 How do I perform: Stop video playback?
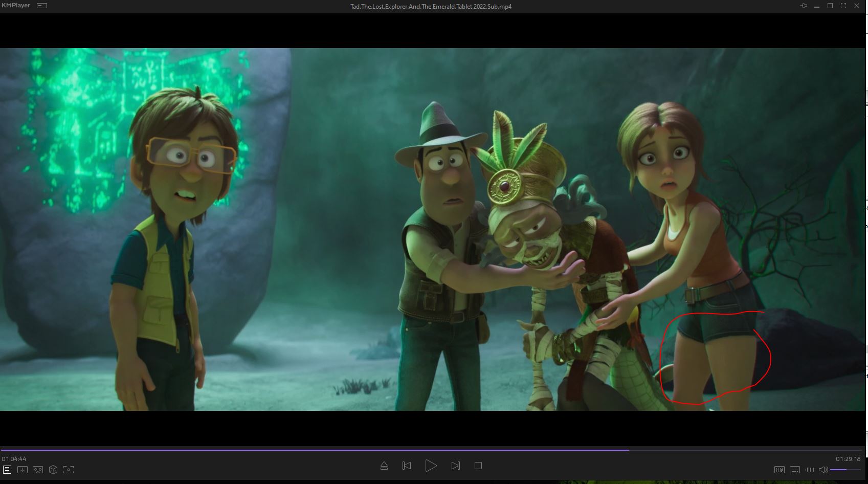(478, 466)
